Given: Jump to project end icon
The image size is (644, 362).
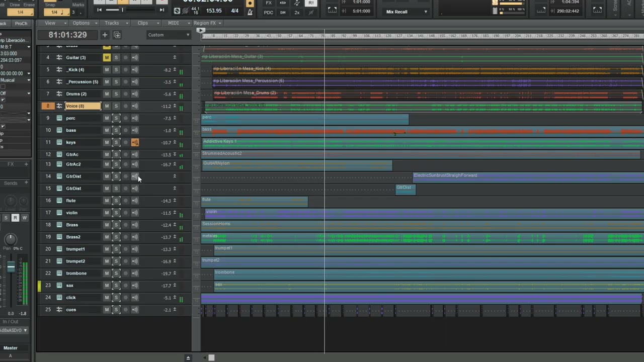Looking at the screenshot, I should [x=162, y=10].
